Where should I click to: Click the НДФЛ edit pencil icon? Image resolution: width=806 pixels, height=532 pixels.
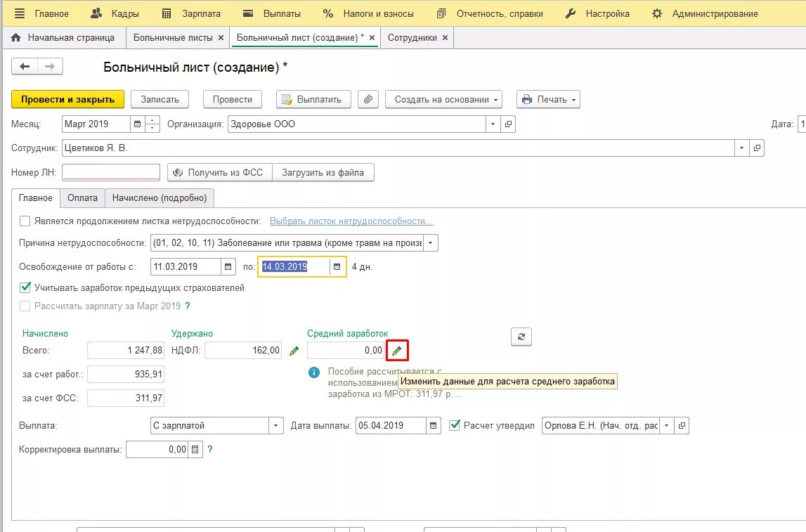pyautogui.click(x=294, y=351)
